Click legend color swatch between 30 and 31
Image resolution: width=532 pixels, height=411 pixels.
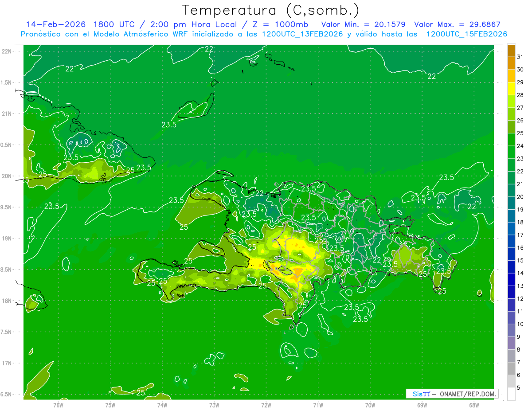tap(511, 63)
